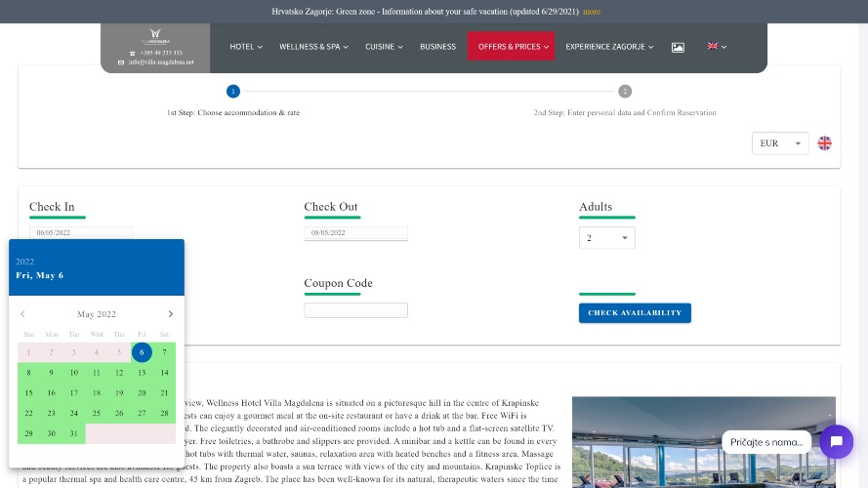Pick May 8 in the calendar
The width and height of the screenshot is (868, 488).
pos(28,373)
